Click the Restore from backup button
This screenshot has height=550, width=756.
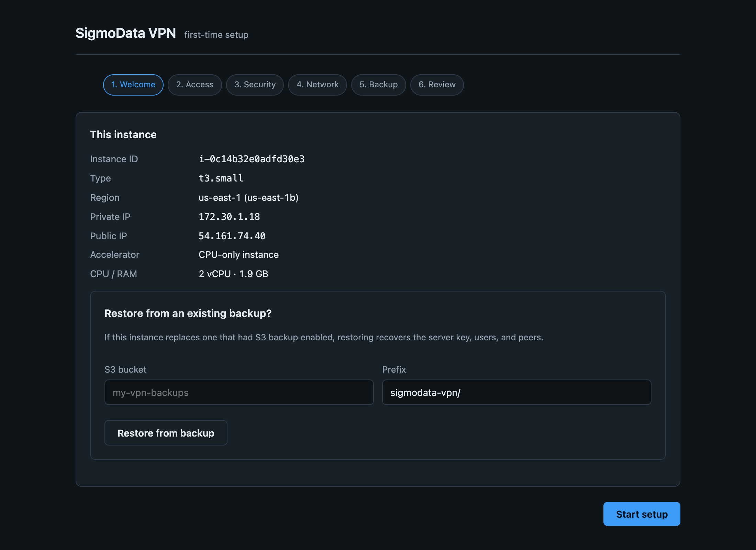coord(166,433)
